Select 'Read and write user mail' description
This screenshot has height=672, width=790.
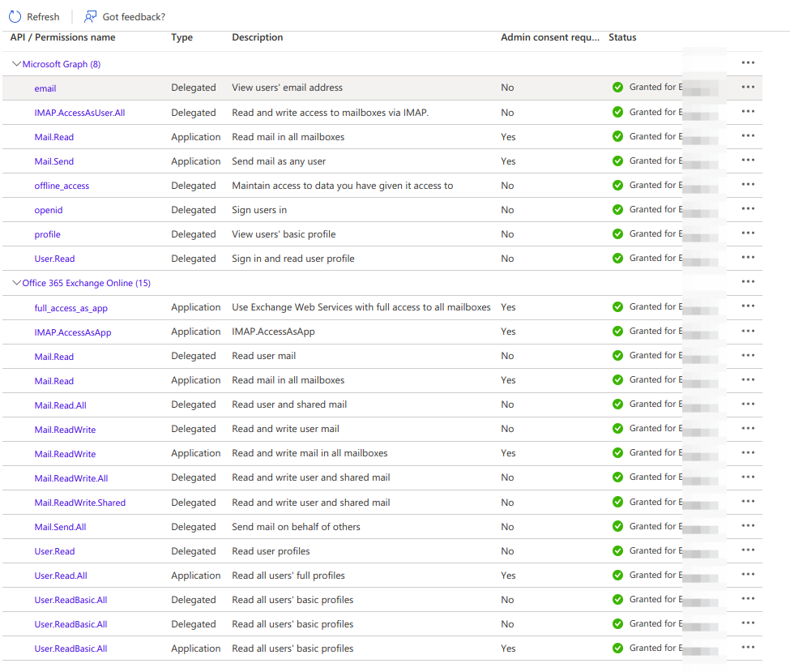tap(286, 429)
